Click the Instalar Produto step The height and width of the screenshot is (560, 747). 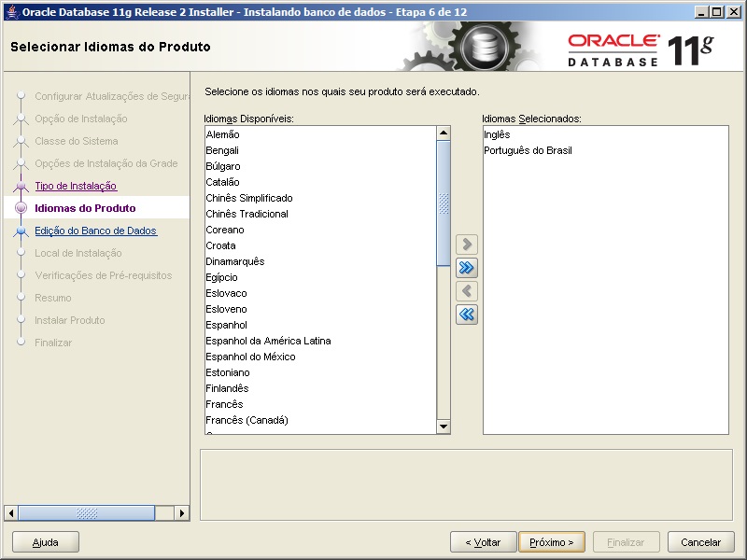[x=69, y=320]
